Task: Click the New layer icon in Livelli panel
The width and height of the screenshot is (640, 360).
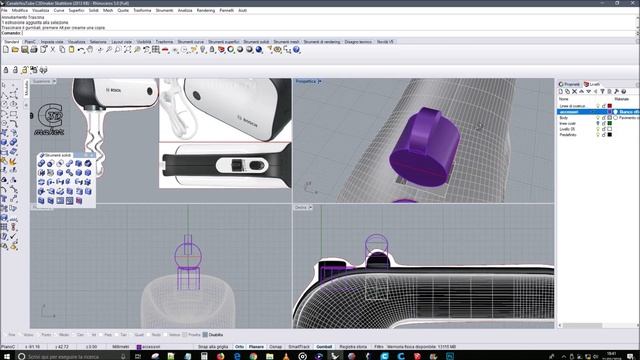Action: coord(561,91)
